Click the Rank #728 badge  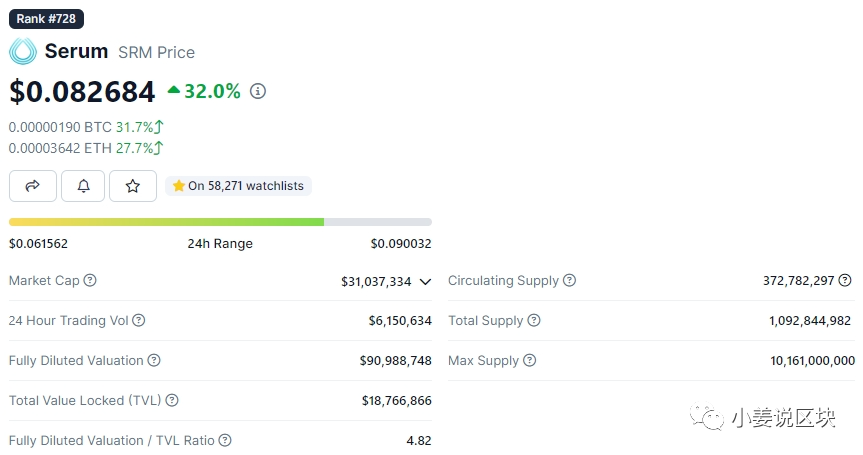coord(46,19)
